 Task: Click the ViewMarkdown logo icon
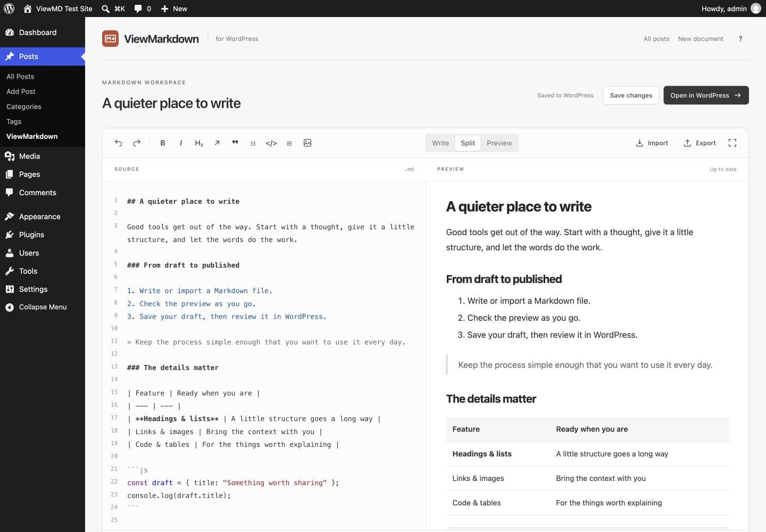coord(110,38)
